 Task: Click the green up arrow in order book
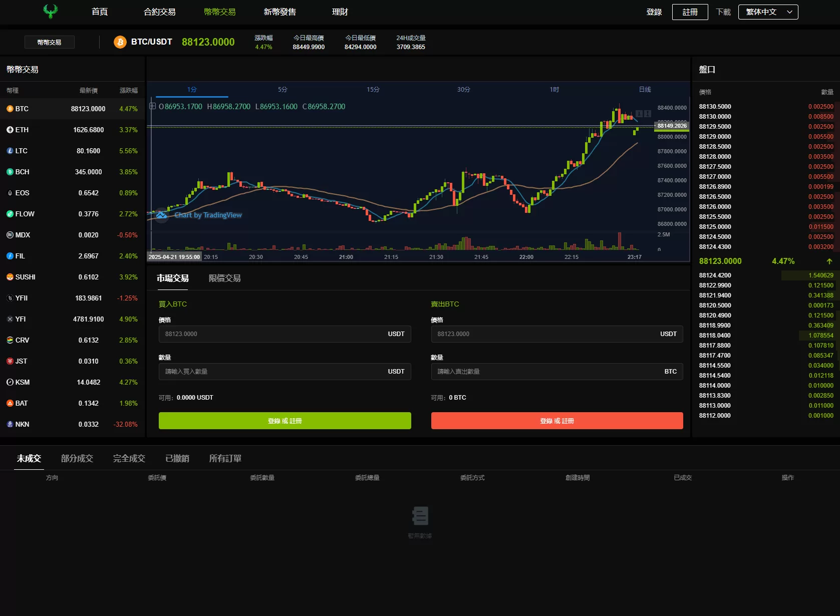point(829,261)
